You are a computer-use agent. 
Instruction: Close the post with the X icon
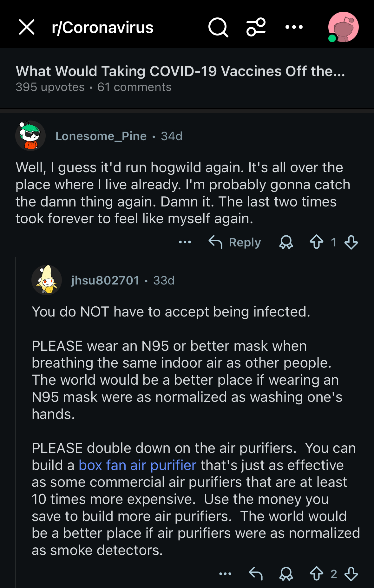(27, 27)
